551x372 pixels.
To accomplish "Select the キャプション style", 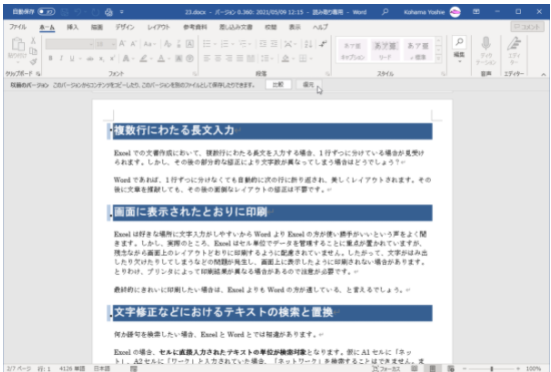I will coord(352,51).
